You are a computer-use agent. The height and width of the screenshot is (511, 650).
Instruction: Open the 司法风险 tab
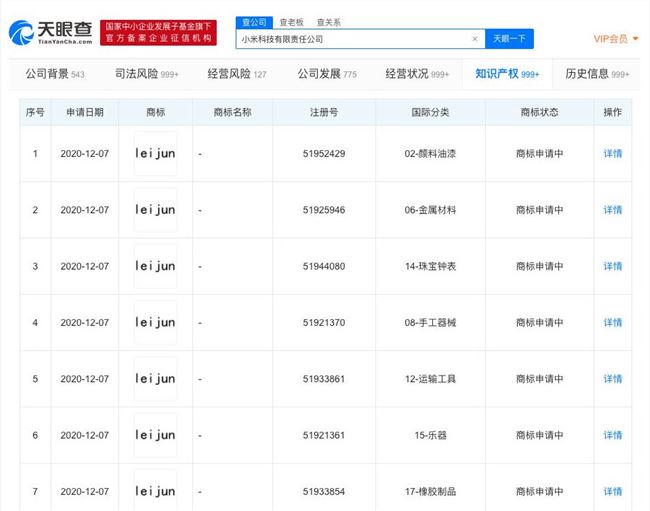point(146,74)
